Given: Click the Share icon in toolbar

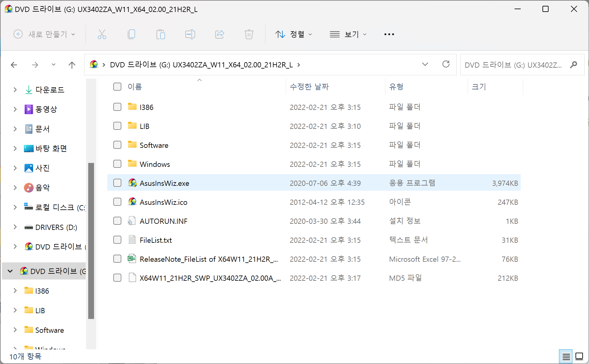Looking at the screenshot, I should coord(220,34).
